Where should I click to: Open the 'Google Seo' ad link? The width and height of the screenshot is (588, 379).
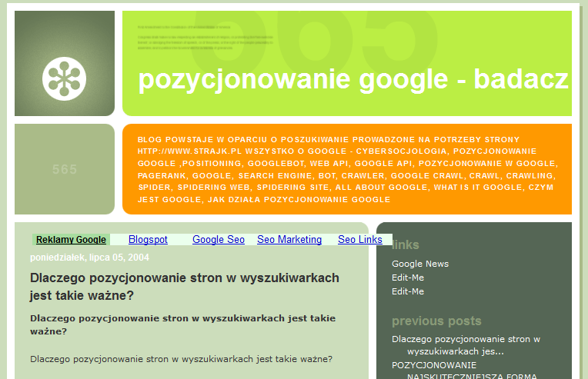click(x=219, y=240)
